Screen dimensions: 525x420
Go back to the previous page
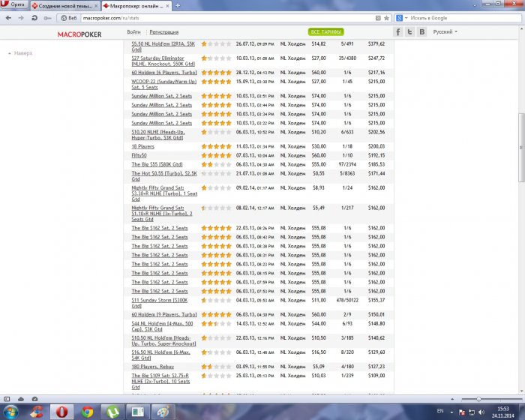click(9, 18)
